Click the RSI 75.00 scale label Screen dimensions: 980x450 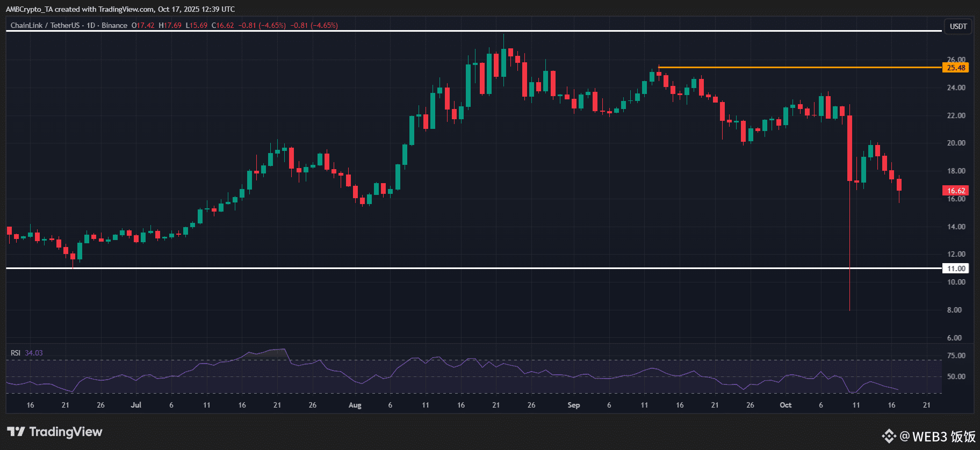pyautogui.click(x=956, y=355)
